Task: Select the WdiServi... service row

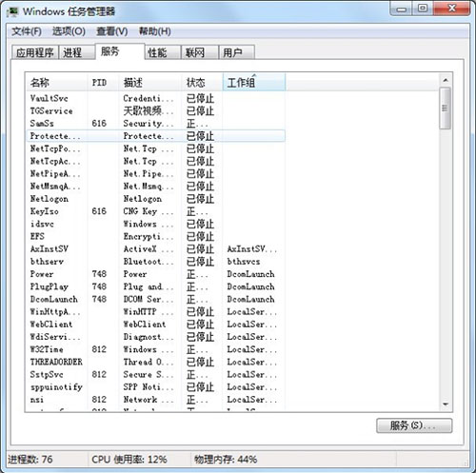Action: (x=155, y=337)
